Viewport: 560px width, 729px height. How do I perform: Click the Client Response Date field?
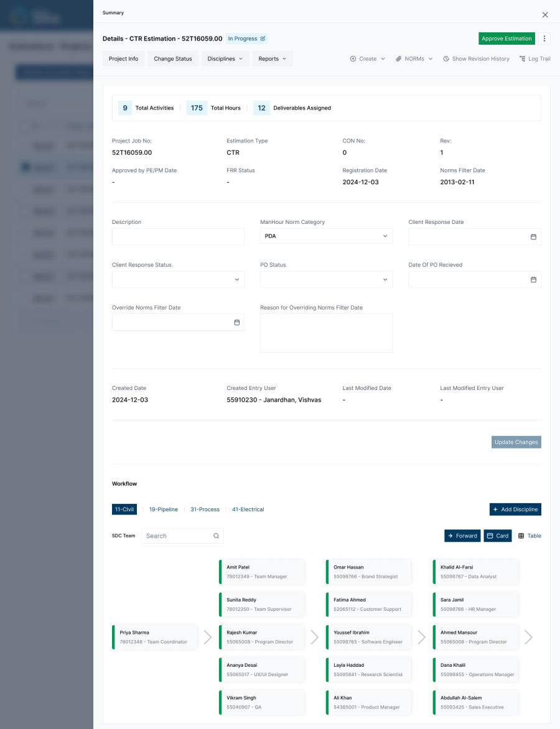pos(474,236)
